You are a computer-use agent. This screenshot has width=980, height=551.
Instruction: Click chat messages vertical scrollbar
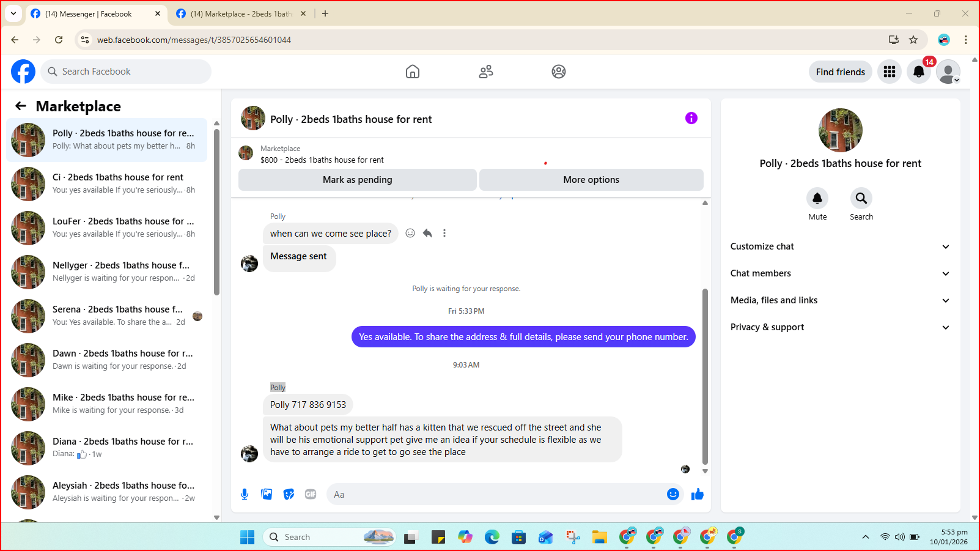click(x=705, y=376)
